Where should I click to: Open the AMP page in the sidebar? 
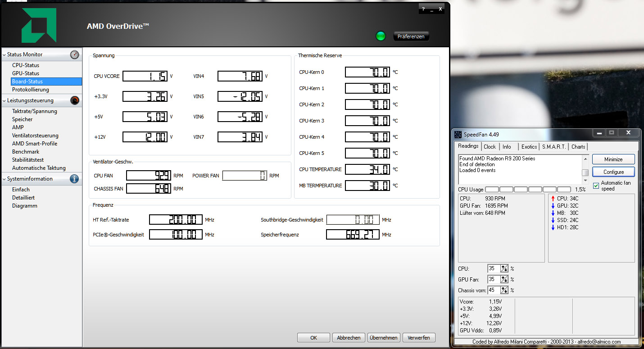point(18,127)
